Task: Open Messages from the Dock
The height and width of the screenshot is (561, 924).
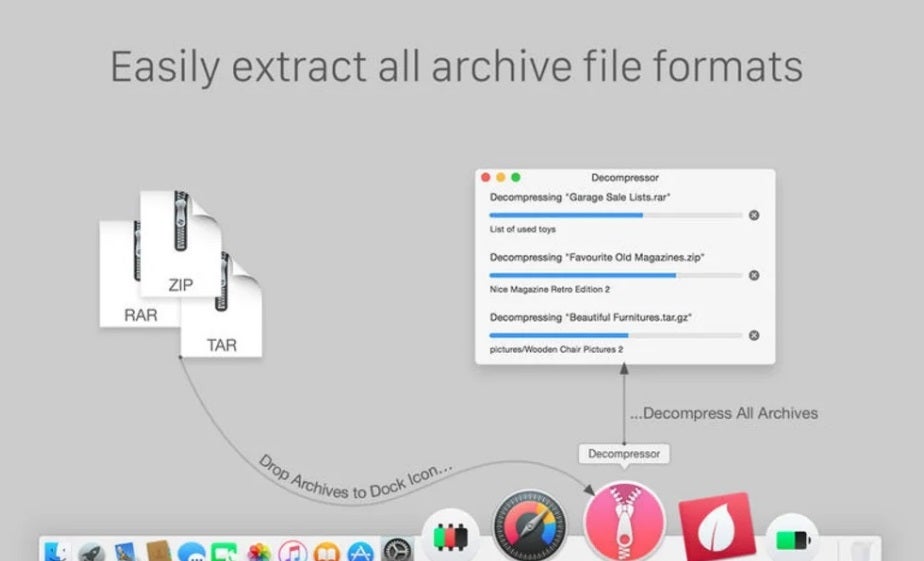Action: click(x=191, y=552)
